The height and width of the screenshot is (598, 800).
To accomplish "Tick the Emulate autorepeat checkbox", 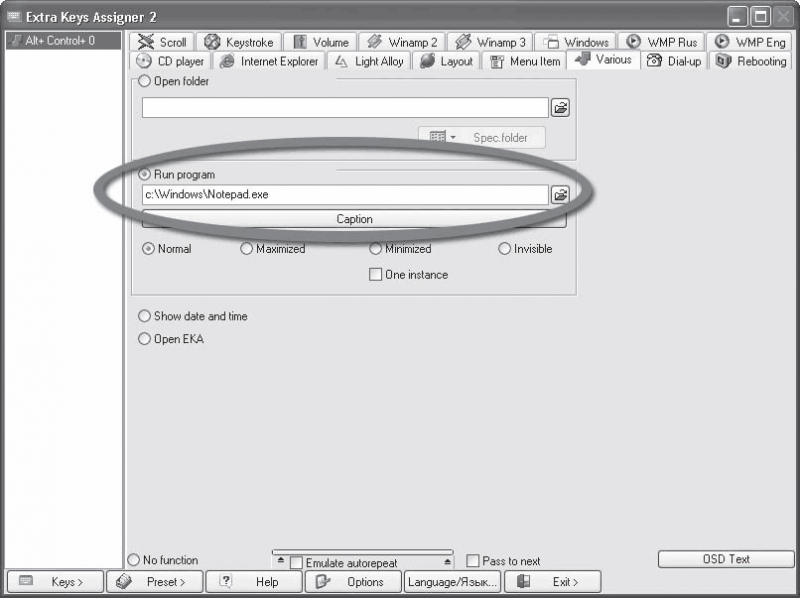I will pos(296,563).
